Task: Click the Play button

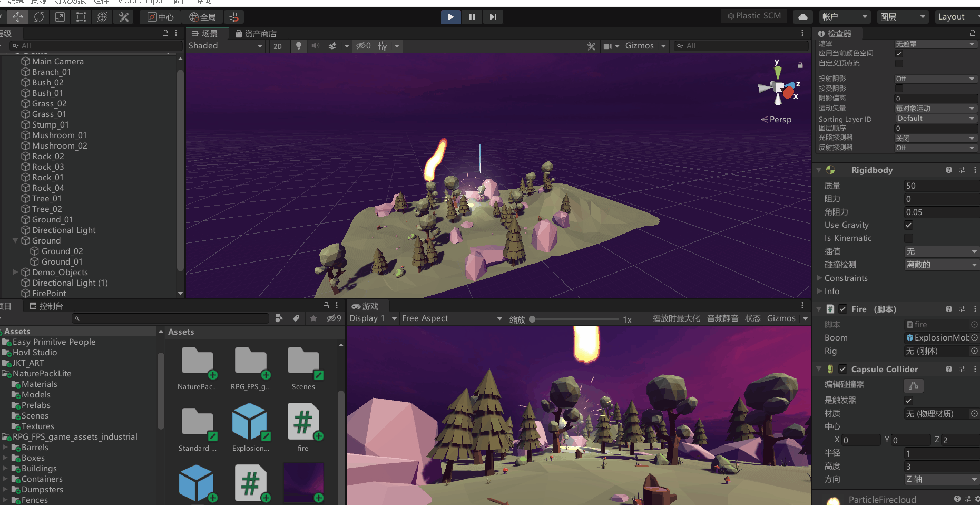Action: [450, 17]
